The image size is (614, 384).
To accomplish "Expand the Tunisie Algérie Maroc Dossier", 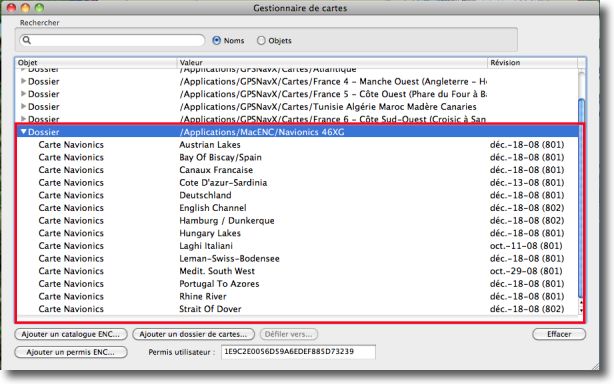I will pyautogui.click(x=23, y=106).
